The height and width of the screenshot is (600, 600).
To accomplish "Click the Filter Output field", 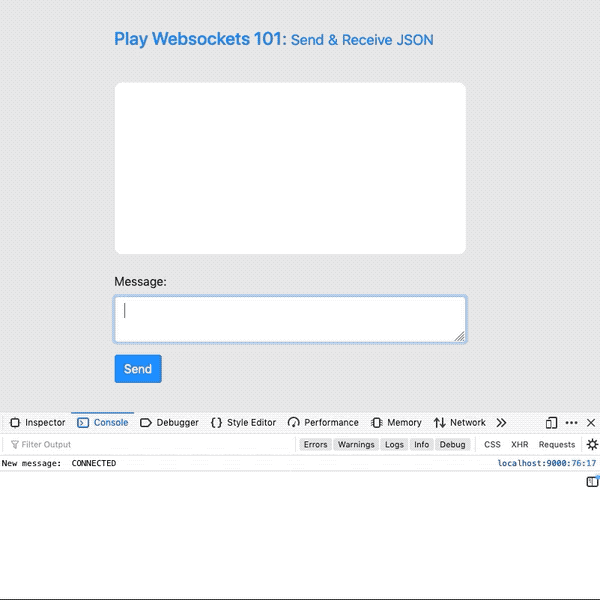I will pyautogui.click(x=151, y=444).
